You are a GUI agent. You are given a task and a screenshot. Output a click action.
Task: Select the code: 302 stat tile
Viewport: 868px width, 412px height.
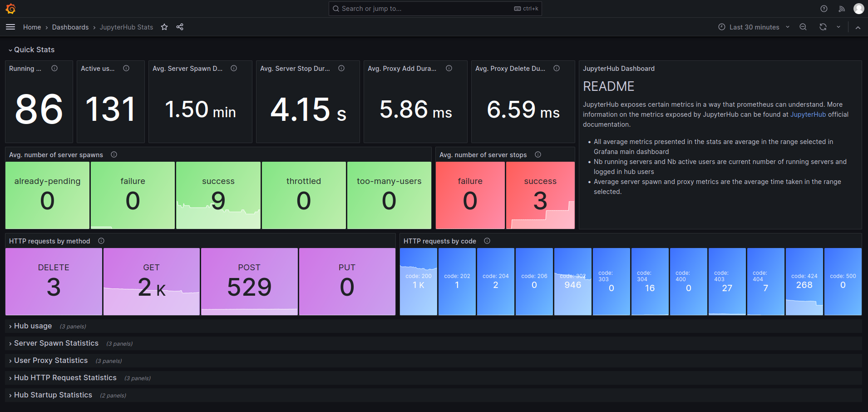(573, 282)
